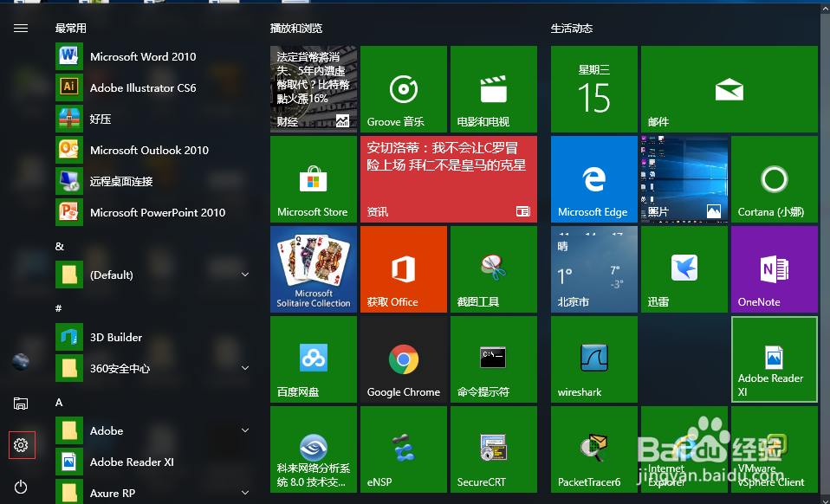The width and height of the screenshot is (830, 504).
Task: Open the 邮件 mail tile
Action: 729,89
